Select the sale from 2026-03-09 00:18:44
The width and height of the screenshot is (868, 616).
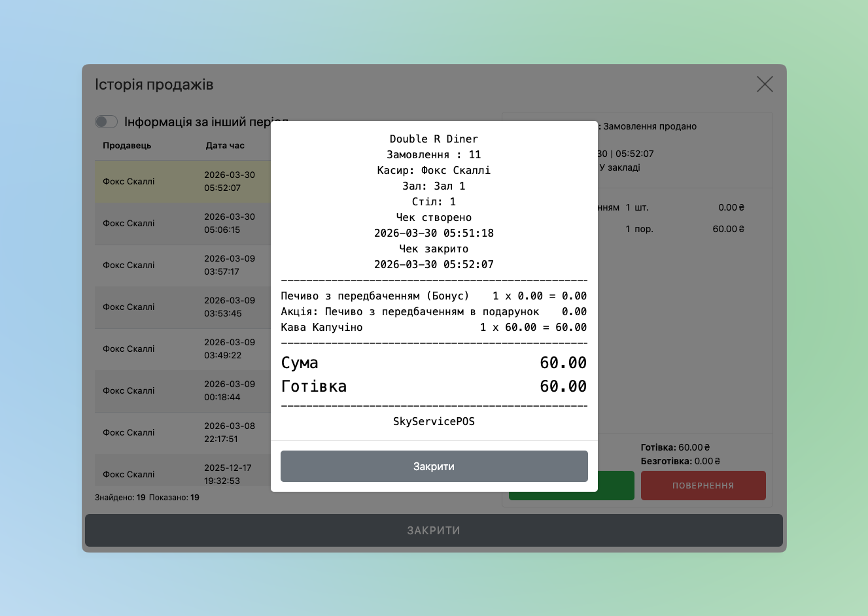(183, 391)
